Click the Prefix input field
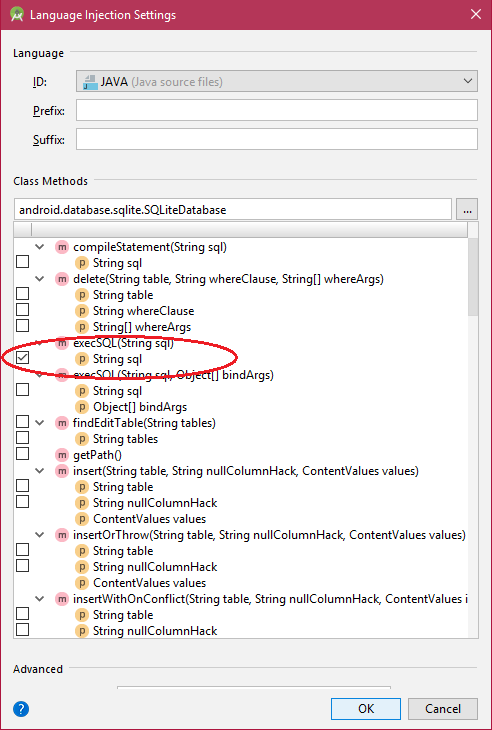 [x=276, y=110]
